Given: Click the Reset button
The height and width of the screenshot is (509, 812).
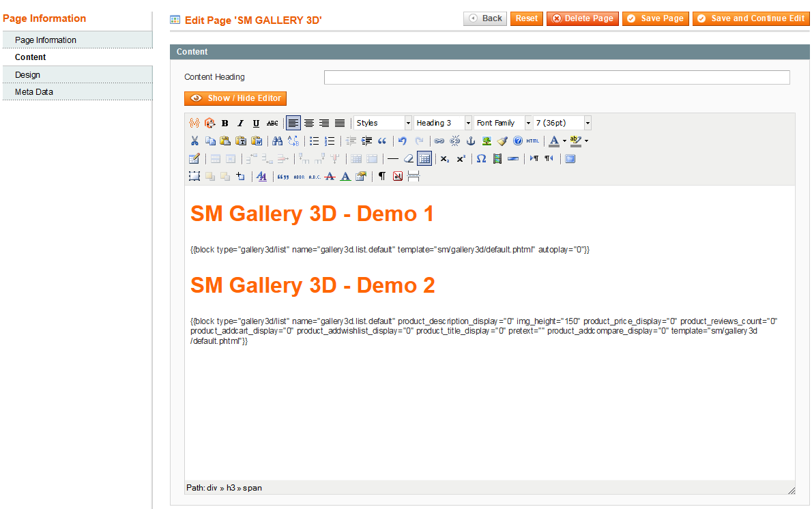Looking at the screenshot, I should (527, 18).
